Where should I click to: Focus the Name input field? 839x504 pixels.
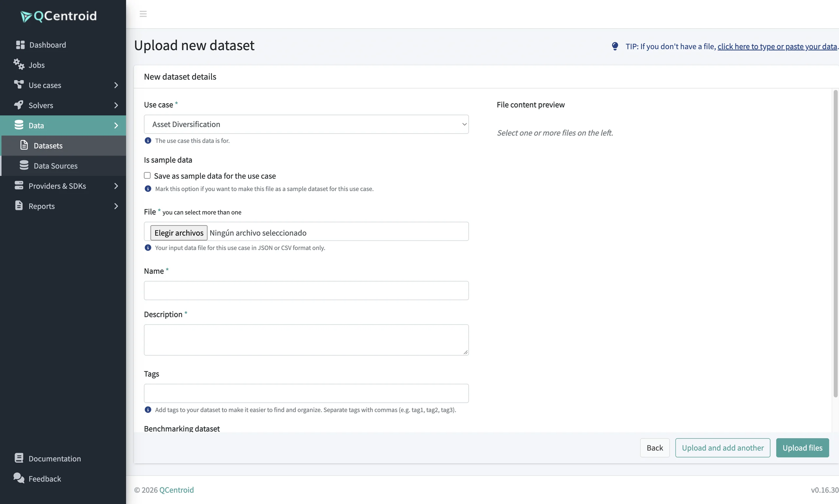point(306,290)
